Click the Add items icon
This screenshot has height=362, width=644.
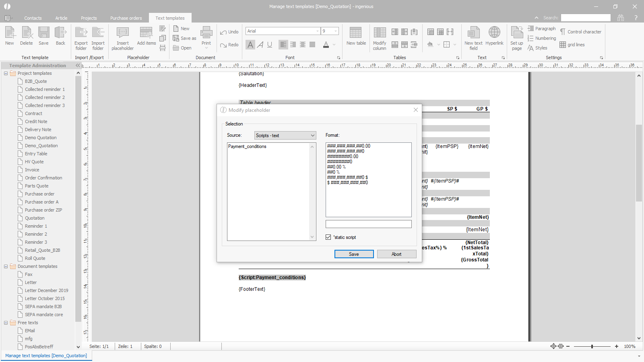click(x=146, y=36)
